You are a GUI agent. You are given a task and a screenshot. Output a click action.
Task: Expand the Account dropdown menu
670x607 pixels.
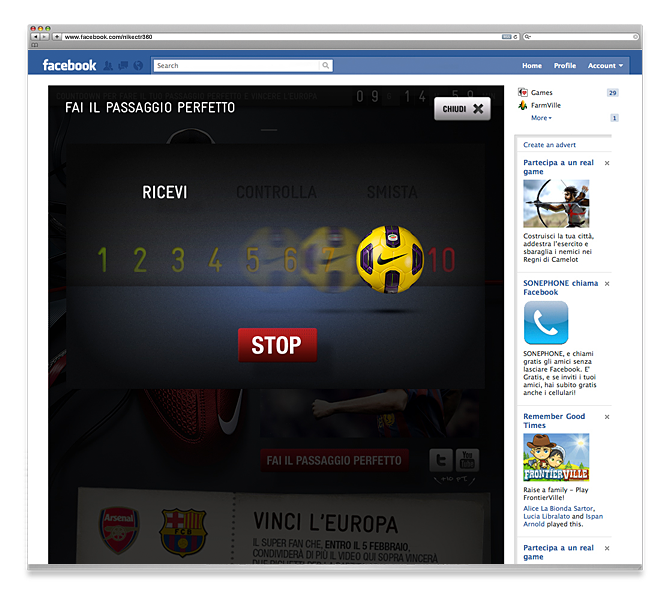pos(605,65)
